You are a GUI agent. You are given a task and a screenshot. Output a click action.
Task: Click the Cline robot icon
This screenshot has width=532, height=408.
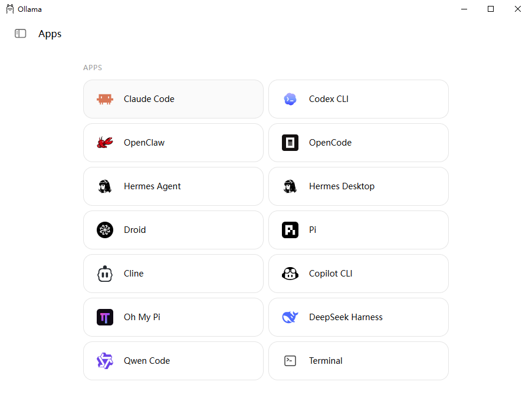click(x=105, y=274)
